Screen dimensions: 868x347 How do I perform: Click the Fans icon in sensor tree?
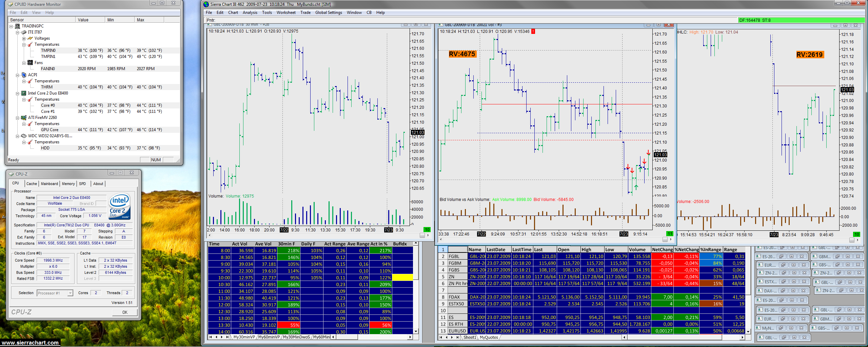(30, 63)
